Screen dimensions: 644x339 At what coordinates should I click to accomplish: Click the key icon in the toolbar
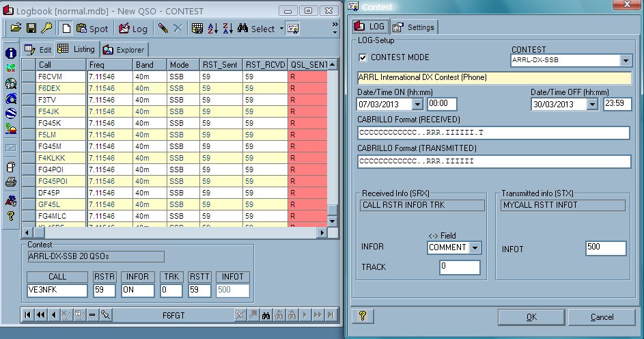pos(46,28)
